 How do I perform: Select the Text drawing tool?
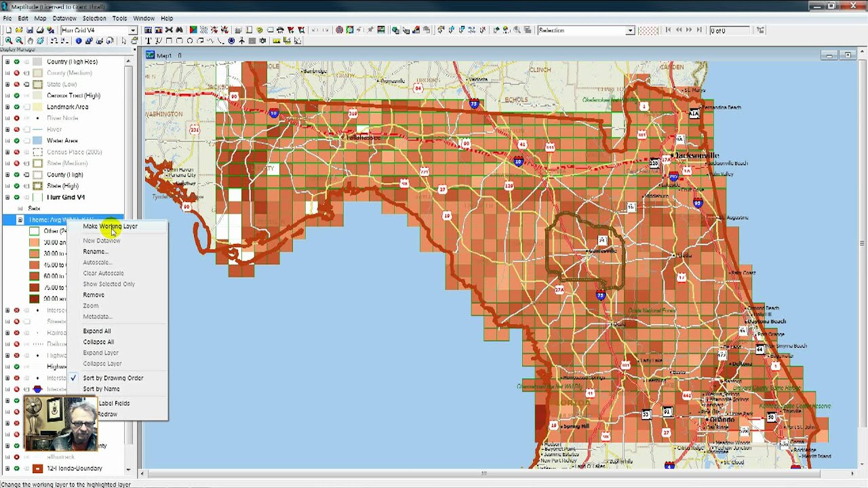(149, 41)
